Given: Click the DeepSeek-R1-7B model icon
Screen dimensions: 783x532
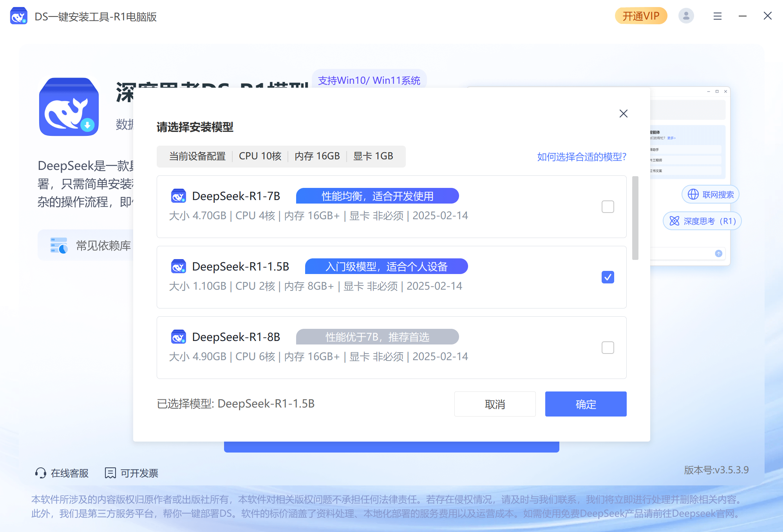Looking at the screenshot, I should tap(179, 196).
